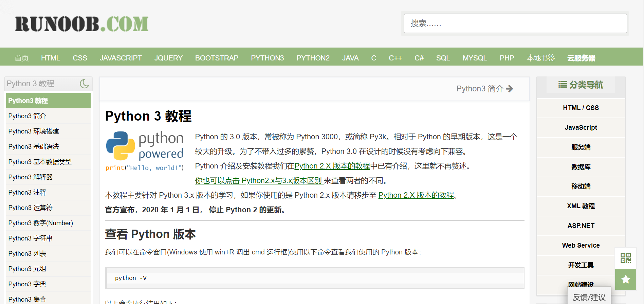Image resolution: width=644 pixels, height=304 pixels.
Task: Select Python3 基本数据类型 in sidebar
Action: [48, 162]
